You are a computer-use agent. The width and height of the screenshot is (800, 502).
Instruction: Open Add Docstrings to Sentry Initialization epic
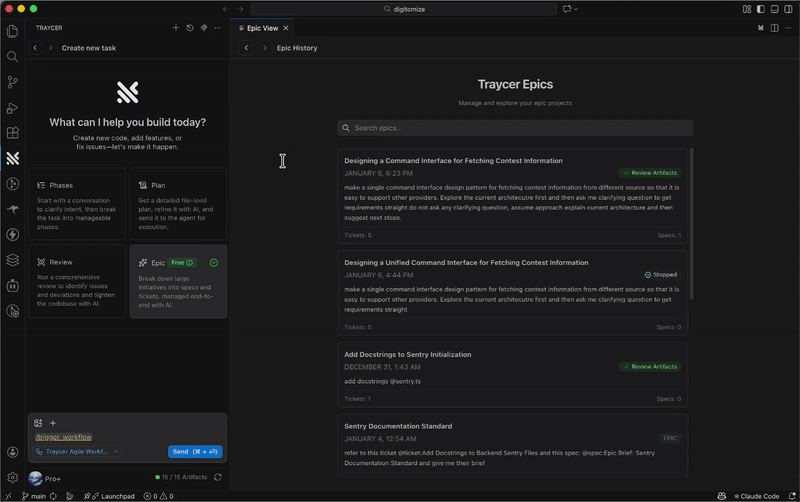point(512,375)
